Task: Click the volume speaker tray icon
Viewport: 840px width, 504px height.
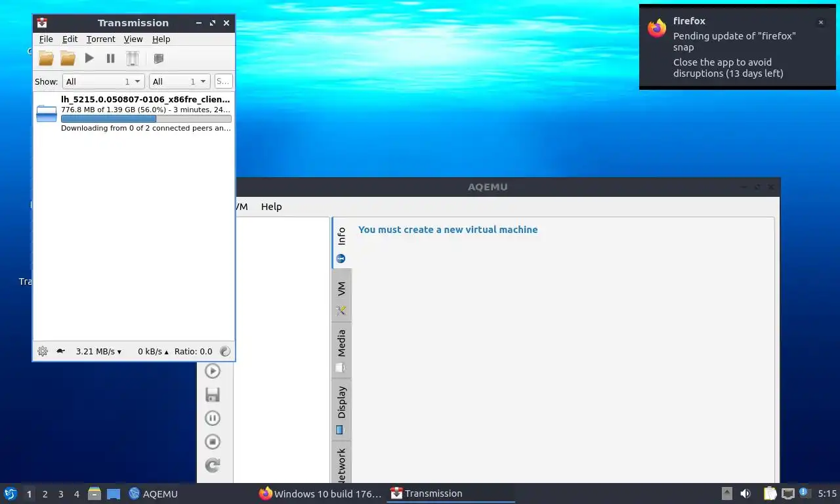Action: pos(745,493)
